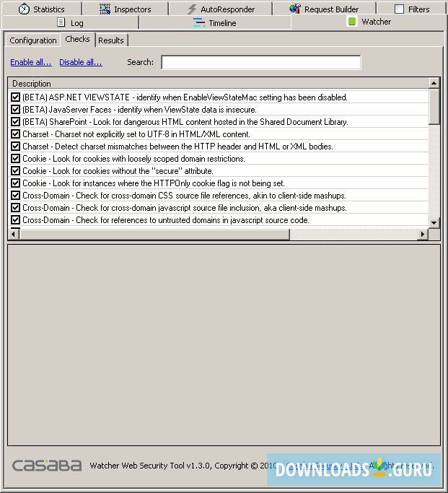Open the Inspectors tab
This screenshot has height=493, width=448.
pyautogui.click(x=125, y=9)
